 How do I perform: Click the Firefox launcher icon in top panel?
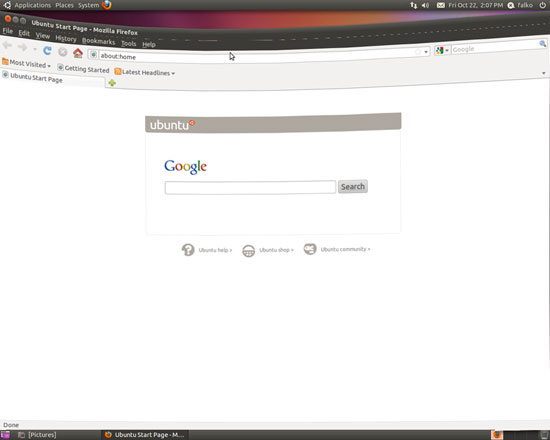(107, 5)
